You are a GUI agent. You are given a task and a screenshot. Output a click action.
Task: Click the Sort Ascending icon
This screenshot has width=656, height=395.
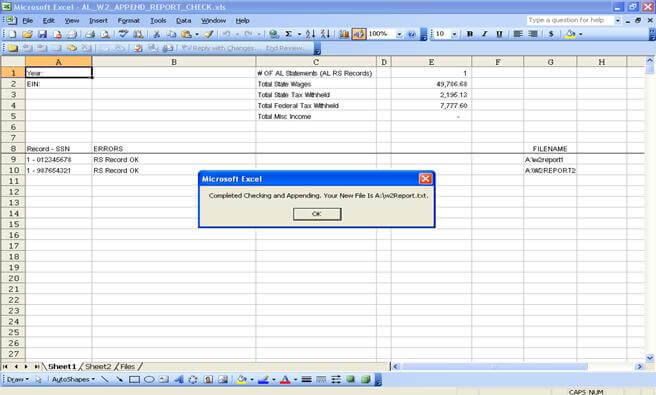[x=310, y=34]
